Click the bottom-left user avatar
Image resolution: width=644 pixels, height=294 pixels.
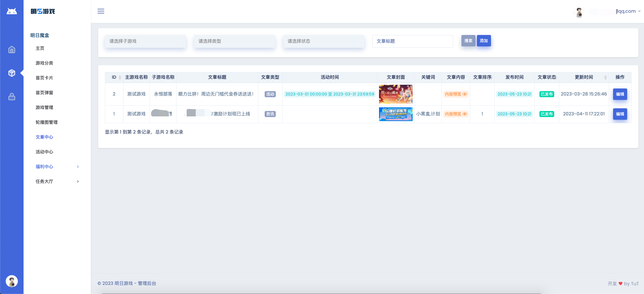(12, 281)
